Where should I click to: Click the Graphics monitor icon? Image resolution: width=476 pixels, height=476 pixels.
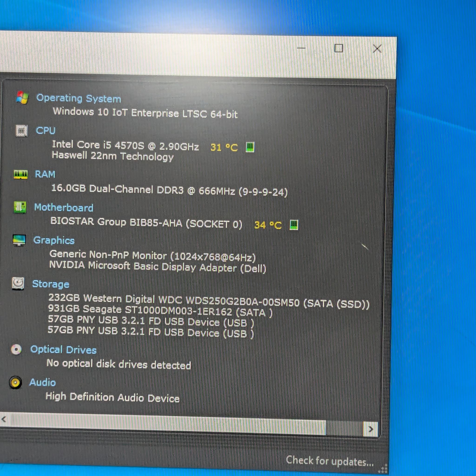click(19, 240)
